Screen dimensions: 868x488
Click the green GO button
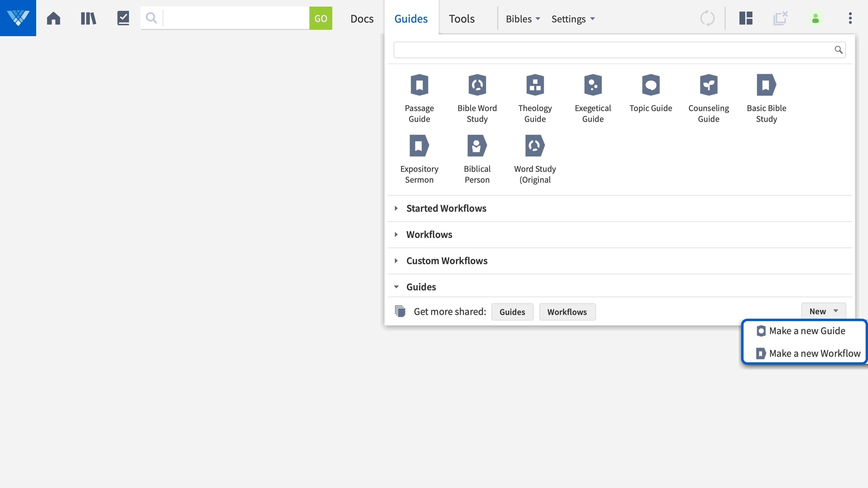click(321, 18)
